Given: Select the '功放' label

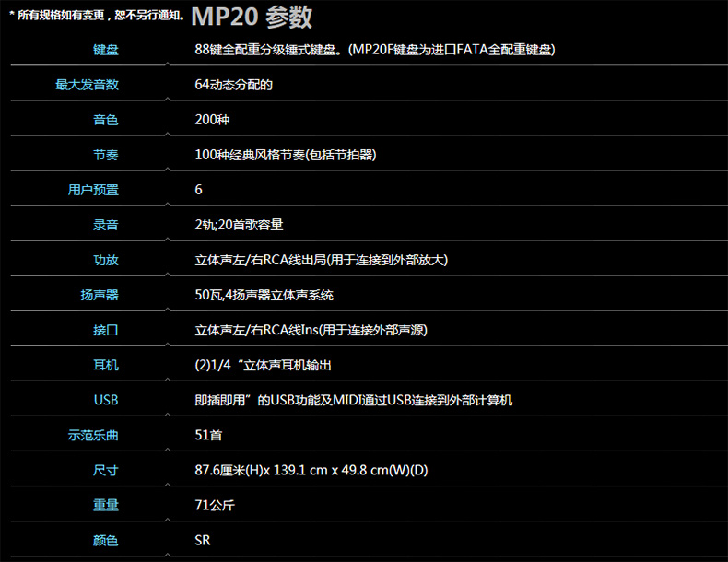Looking at the screenshot, I should pyautogui.click(x=106, y=260).
